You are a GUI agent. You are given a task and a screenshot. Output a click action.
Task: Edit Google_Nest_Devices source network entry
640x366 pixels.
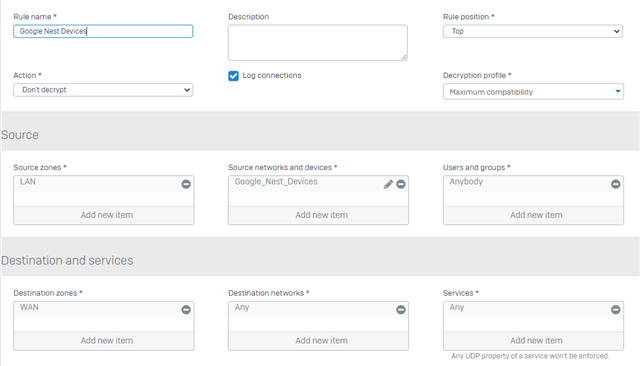(388, 184)
